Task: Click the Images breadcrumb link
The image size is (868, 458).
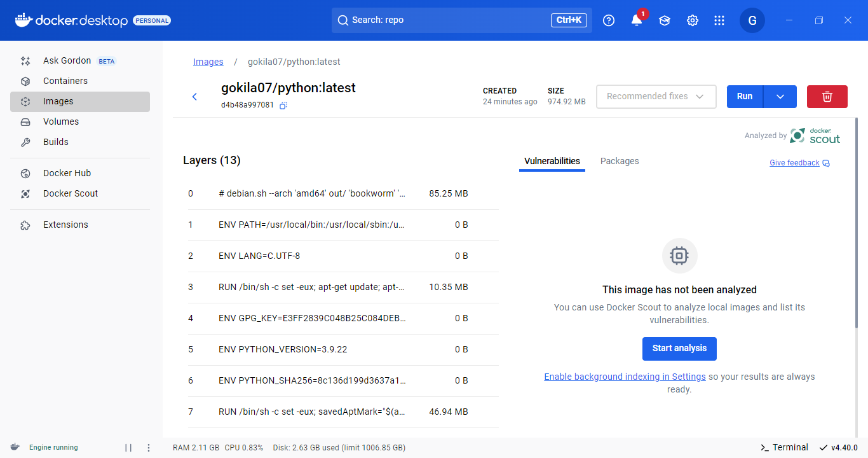Action: pyautogui.click(x=208, y=62)
